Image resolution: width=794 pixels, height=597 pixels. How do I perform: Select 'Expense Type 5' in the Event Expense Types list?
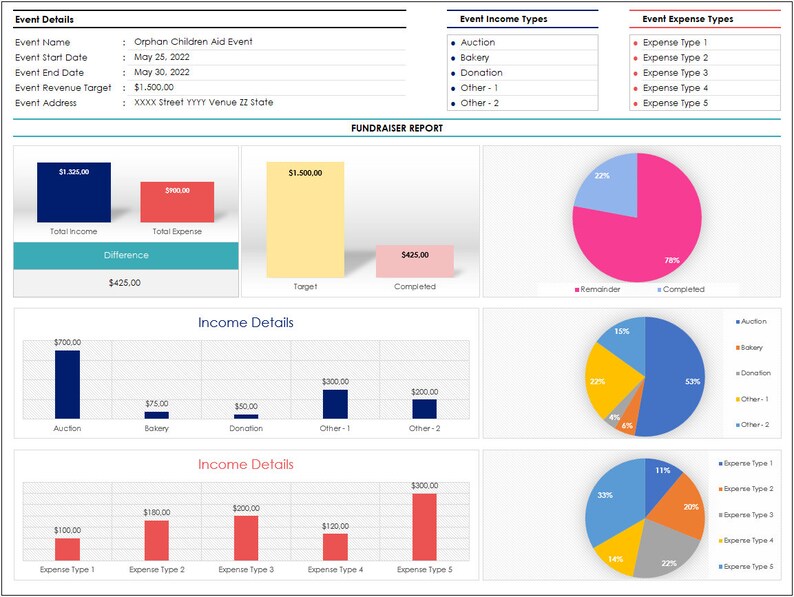click(705, 103)
